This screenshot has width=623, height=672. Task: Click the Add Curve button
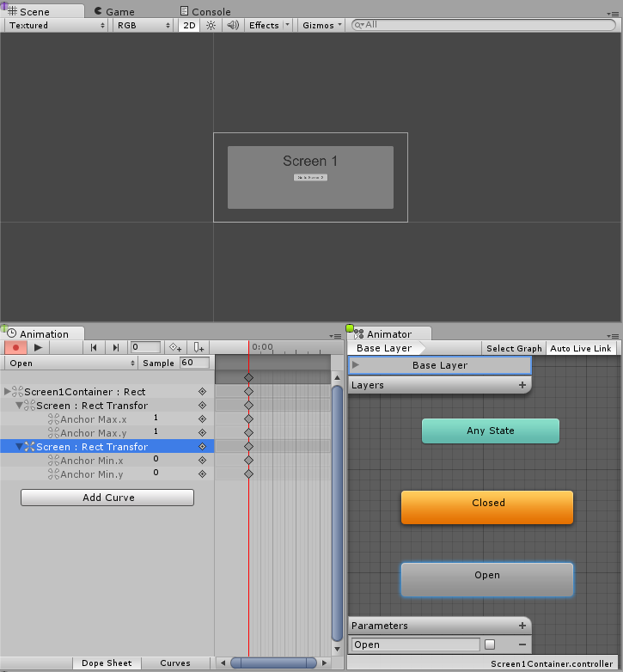[107, 498]
